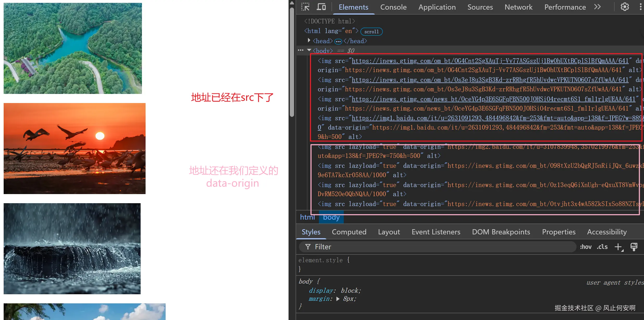The height and width of the screenshot is (320, 644).
Task: Click the body row ellipsis actions icon
Action: 301,50
